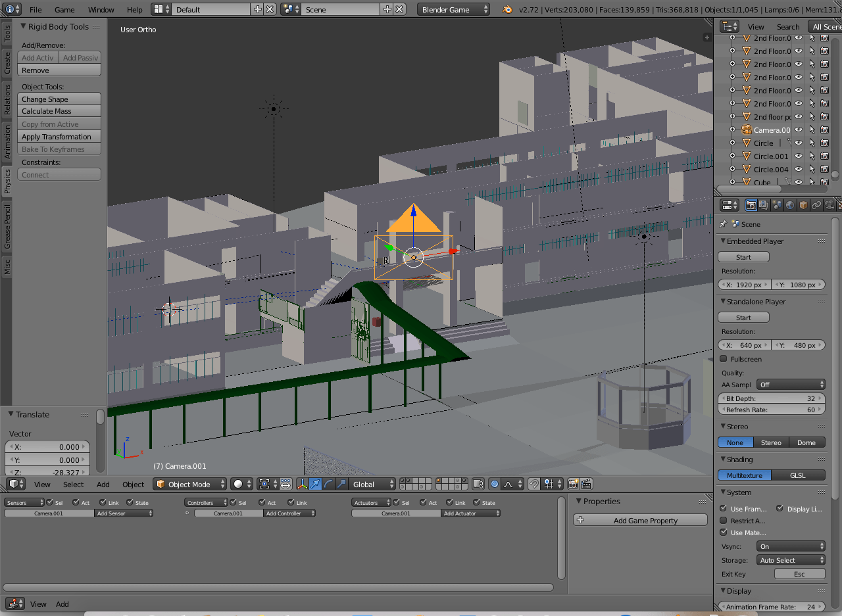Click the mesh icon of Circle.001 in outliner
The height and width of the screenshot is (616, 842).
747,156
